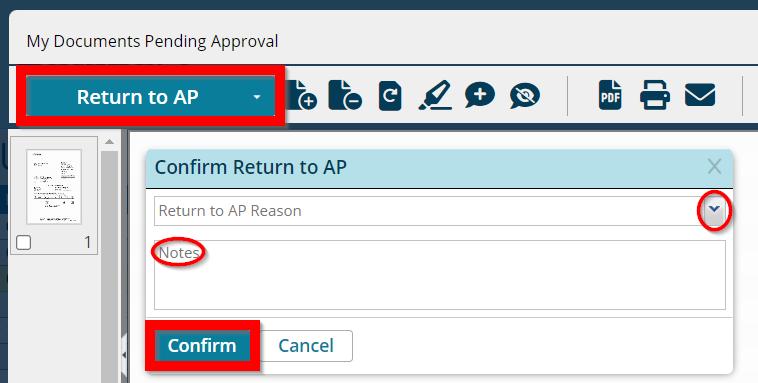Close the Confirm Return to AP dialog

[714, 167]
